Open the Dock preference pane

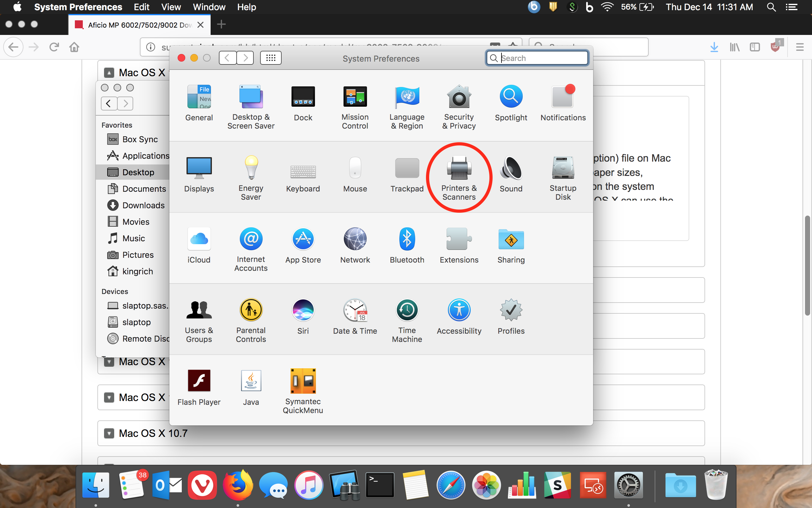pyautogui.click(x=303, y=103)
